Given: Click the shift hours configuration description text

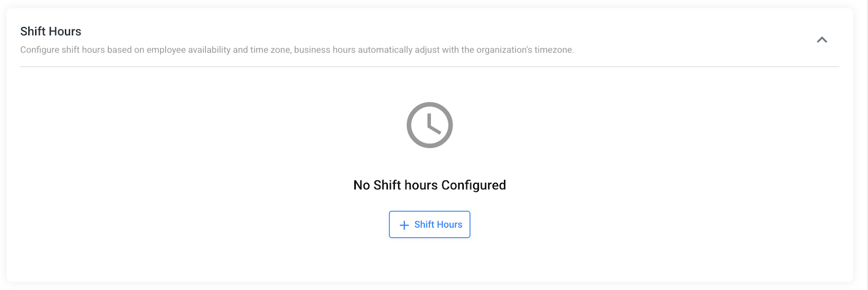Looking at the screenshot, I should 297,50.
